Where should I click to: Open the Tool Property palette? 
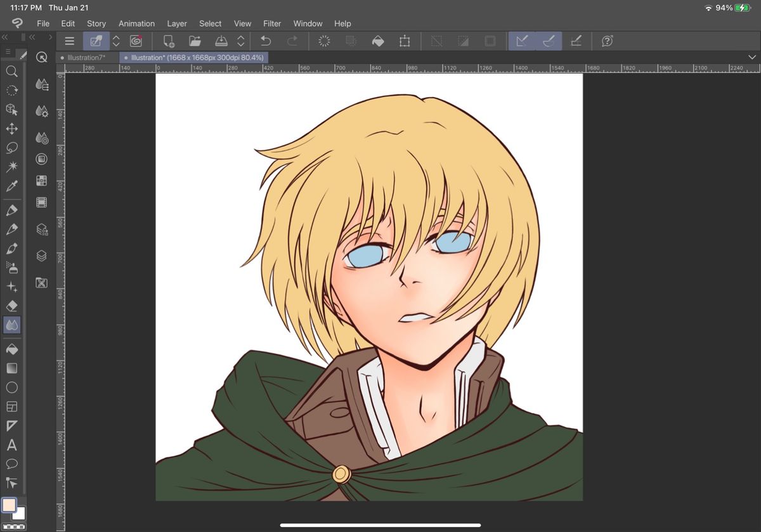42,111
